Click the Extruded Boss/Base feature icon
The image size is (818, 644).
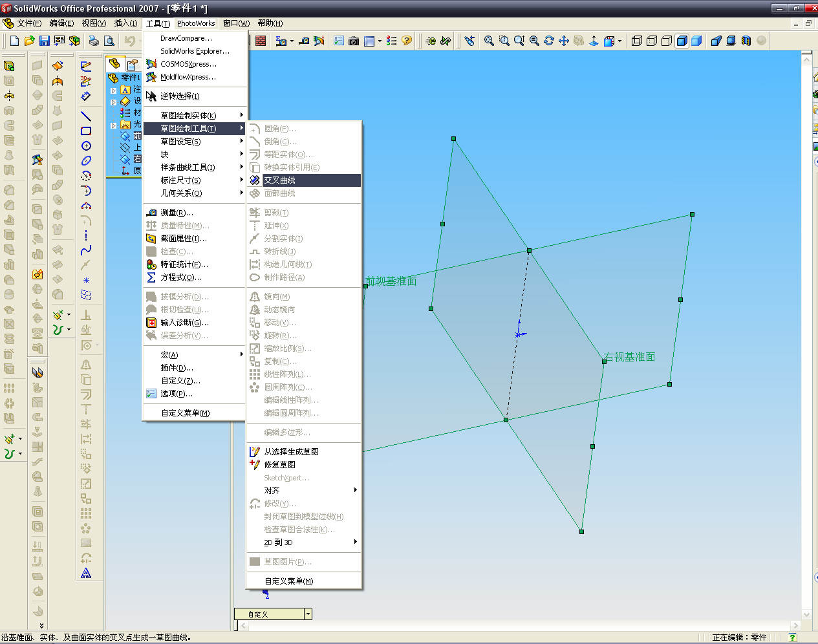tap(9, 66)
